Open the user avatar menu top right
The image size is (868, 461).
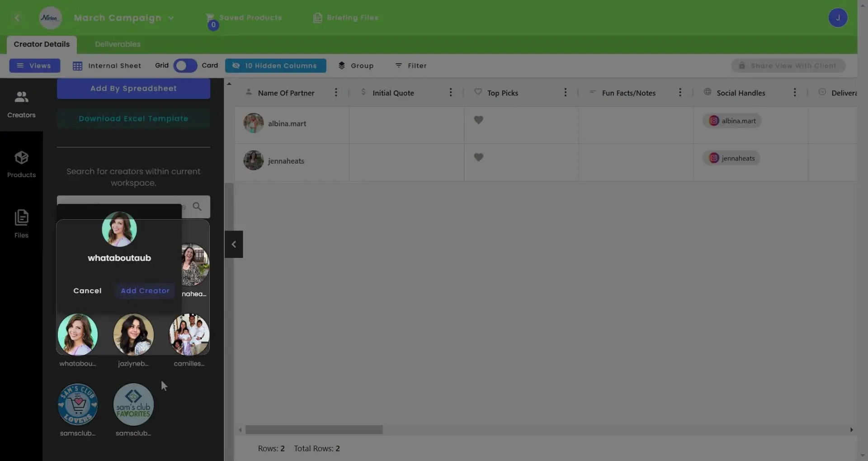click(x=839, y=18)
